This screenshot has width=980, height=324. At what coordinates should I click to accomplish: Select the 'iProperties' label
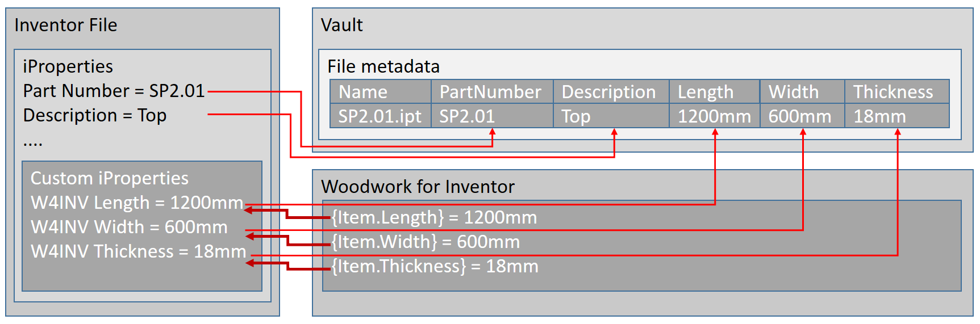click(x=68, y=66)
